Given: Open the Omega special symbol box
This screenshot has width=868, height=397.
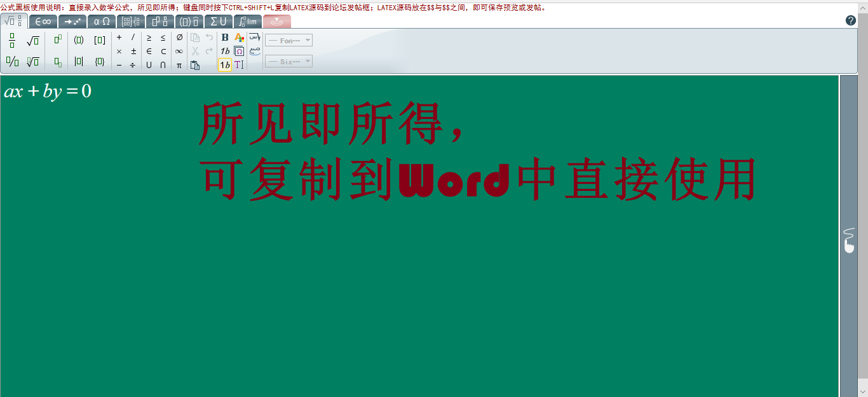Looking at the screenshot, I should tap(239, 51).
